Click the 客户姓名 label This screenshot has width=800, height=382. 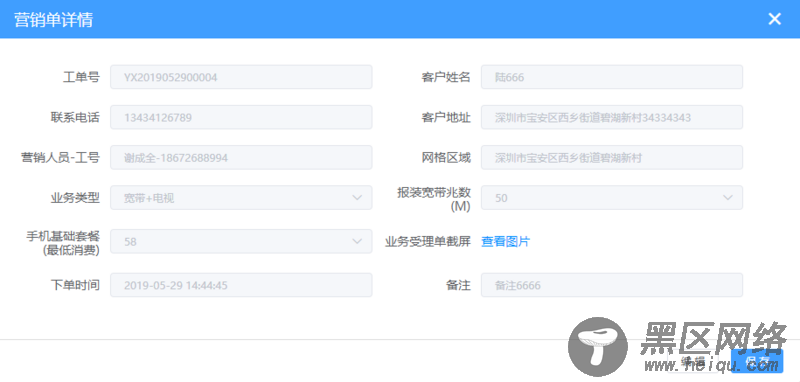446,78
